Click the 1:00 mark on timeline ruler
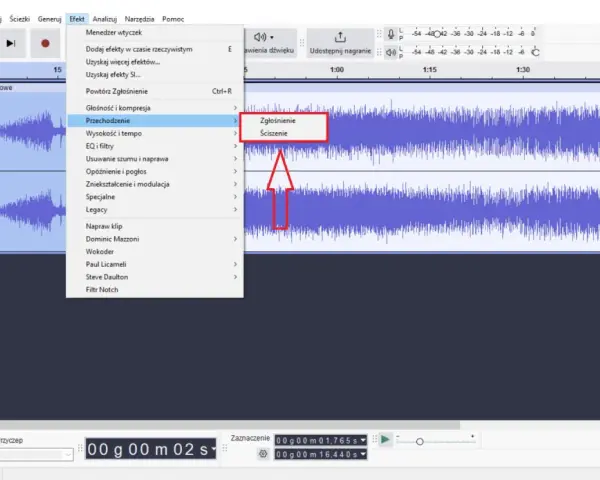Viewport: 600px width, 480px height. pyautogui.click(x=337, y=70)
